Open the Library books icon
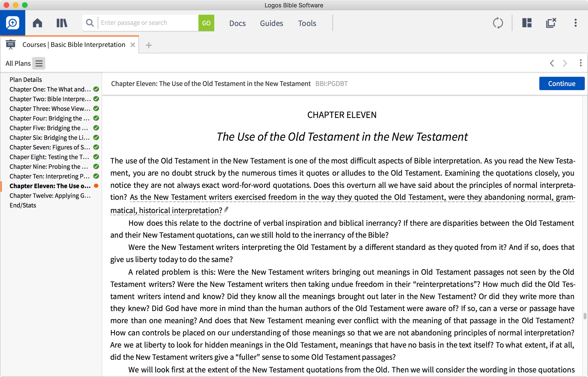The image size is (588, 377). tap(62, 23)
